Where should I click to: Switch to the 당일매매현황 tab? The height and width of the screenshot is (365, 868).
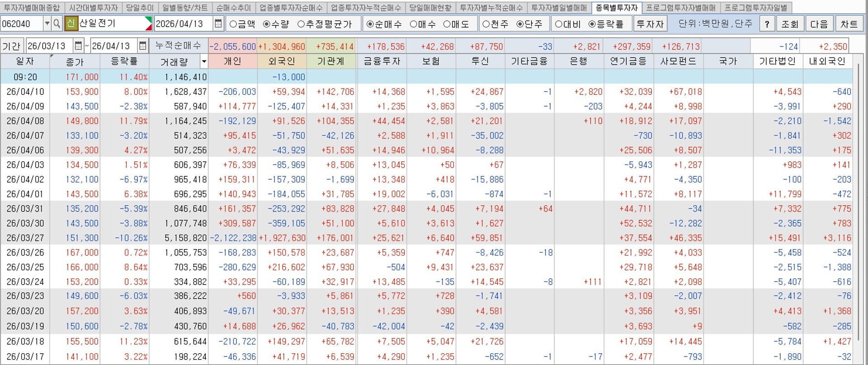click(430, 8)
